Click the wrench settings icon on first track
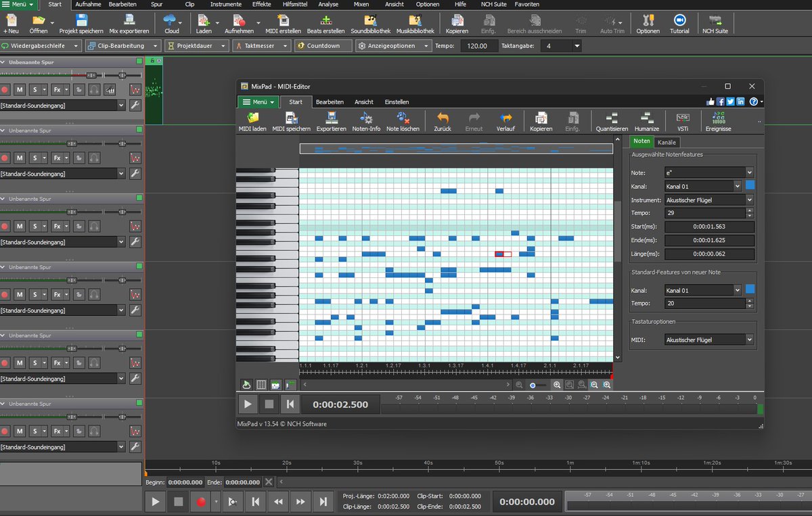 [135, 105]
